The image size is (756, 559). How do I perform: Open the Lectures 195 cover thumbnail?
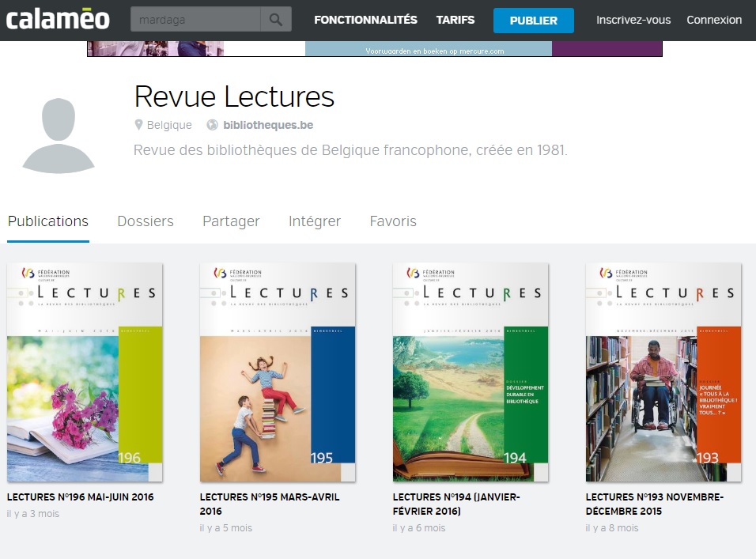click(278, 372)
